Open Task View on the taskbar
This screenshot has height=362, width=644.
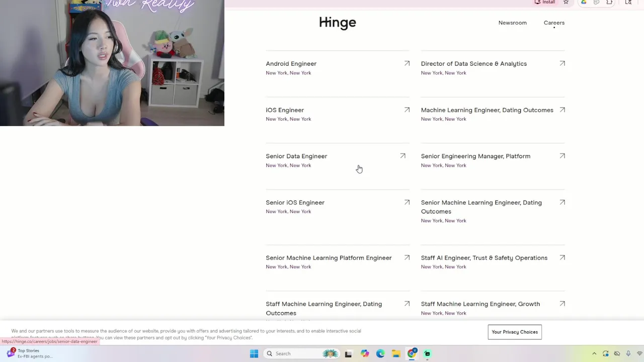348,353
